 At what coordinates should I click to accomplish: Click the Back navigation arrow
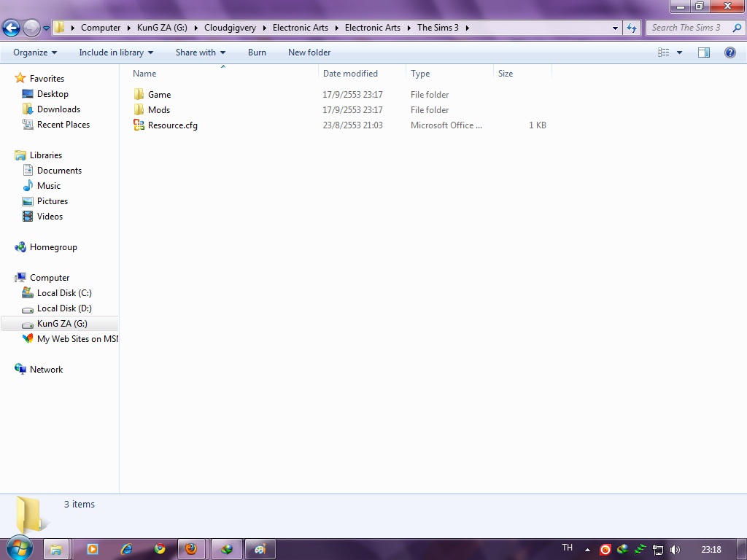click(x=12, y=28)
